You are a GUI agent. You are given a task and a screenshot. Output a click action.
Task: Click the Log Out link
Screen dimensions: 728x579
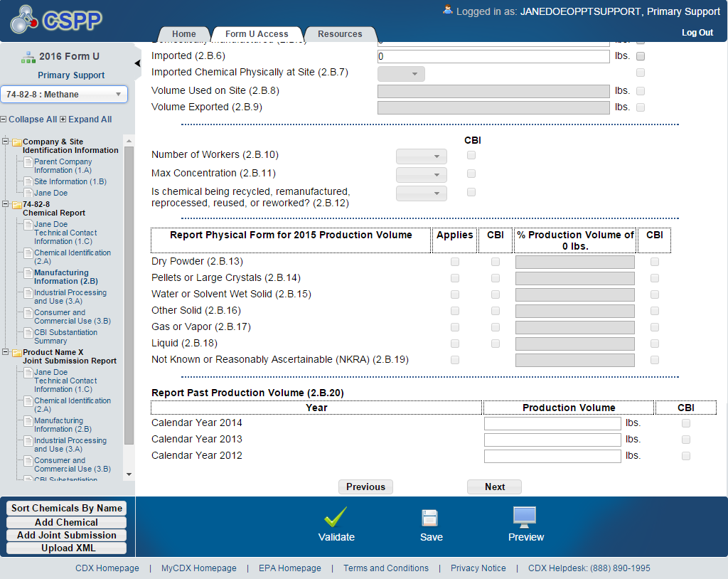[697, 33]
